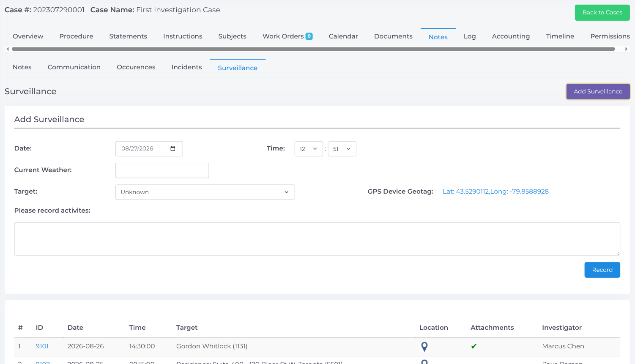Open the Timeline tab
635x364 pixels.
click(x=560, y=36)
